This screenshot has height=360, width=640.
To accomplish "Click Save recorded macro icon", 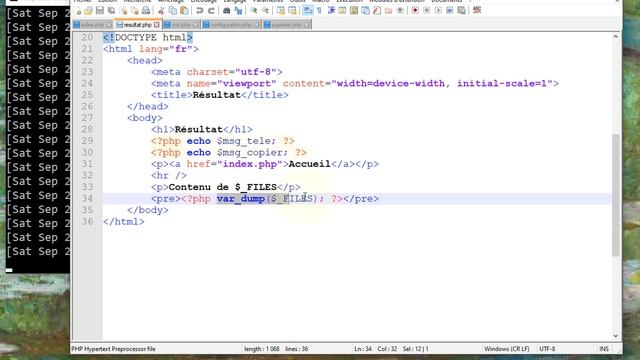I will 462,11.
